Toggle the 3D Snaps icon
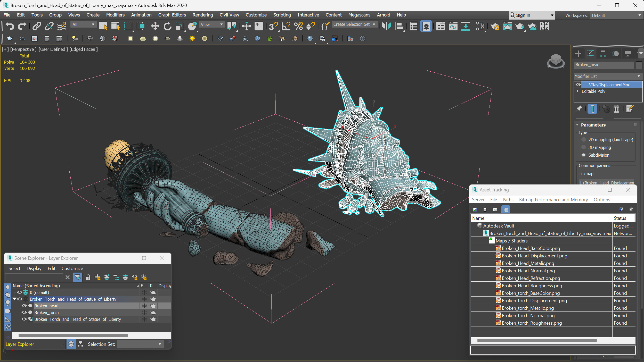The image size is (644, 362). [x=273, y=26]
